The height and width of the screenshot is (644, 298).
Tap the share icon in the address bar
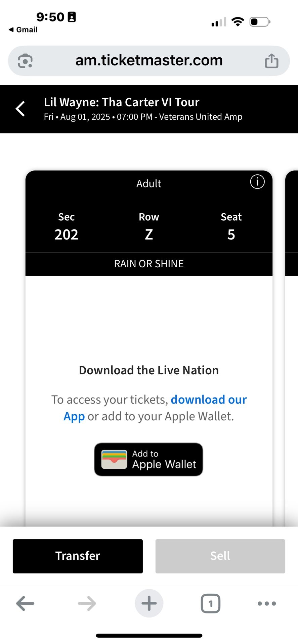point(271,61)
